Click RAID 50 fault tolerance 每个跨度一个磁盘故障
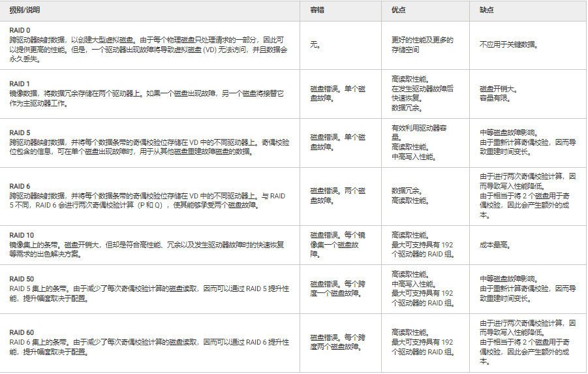588x374 pixels. 337,288
